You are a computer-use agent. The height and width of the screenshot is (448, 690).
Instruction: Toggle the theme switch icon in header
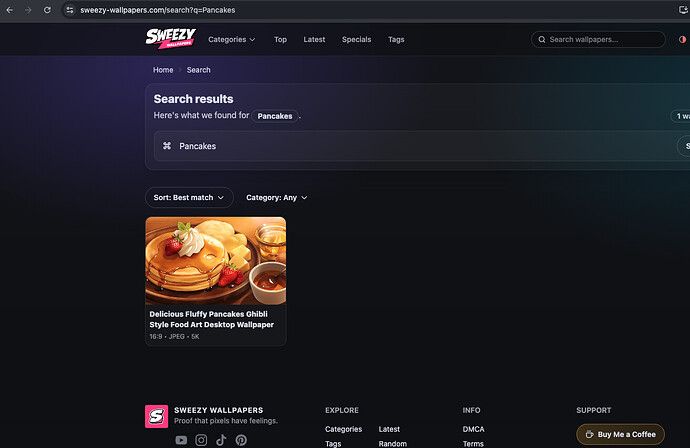(x=683, y=40)
